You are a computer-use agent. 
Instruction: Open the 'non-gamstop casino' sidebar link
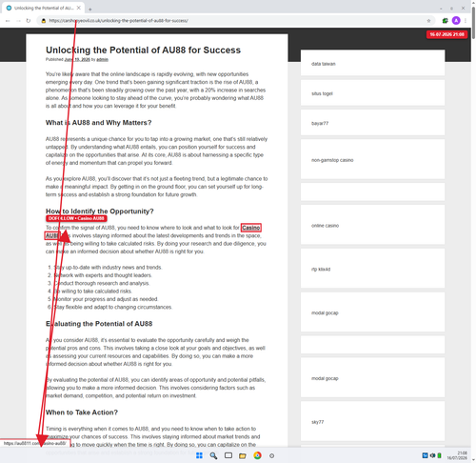pyautogui.click(x=332, y=160)
